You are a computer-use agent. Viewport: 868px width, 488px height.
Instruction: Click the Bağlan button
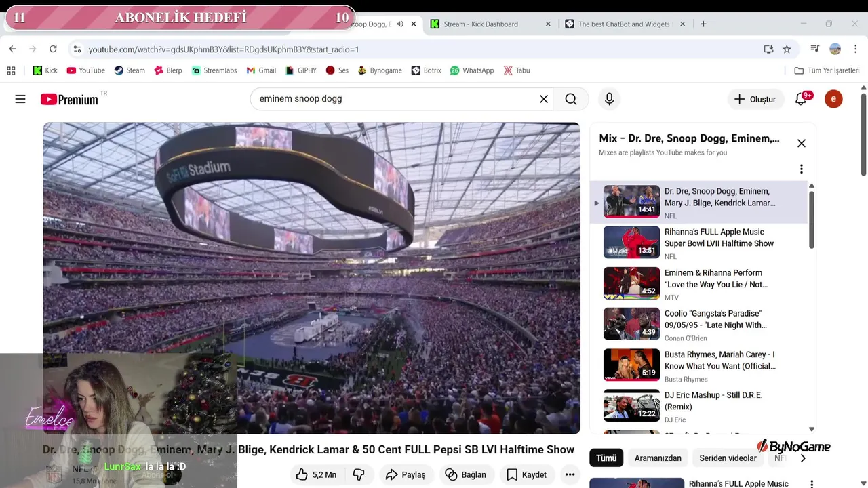(465, 474)
